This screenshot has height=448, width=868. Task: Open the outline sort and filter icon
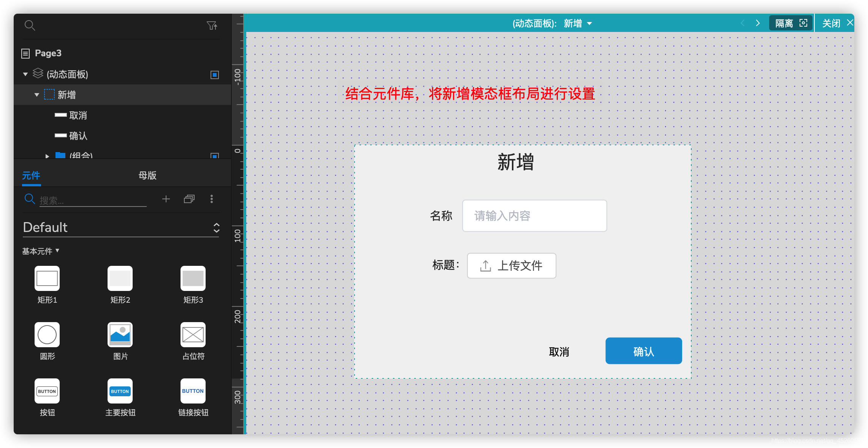pyautogui.click(x=212, y=25)
